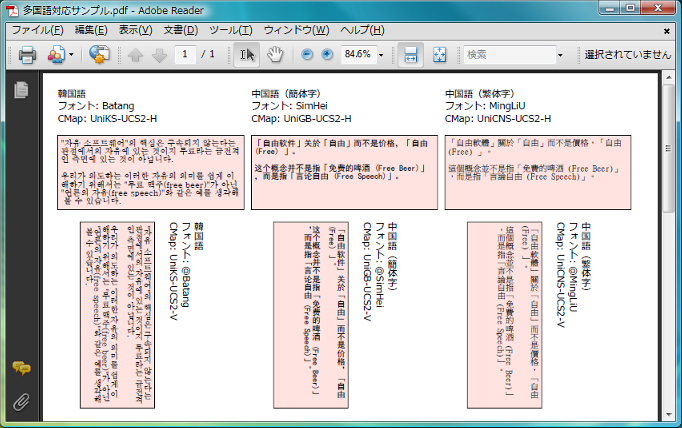Open the Pages navigation panel icon
Image resolution: width=682 pixels, height=428 pixels.
coord(21,90)
